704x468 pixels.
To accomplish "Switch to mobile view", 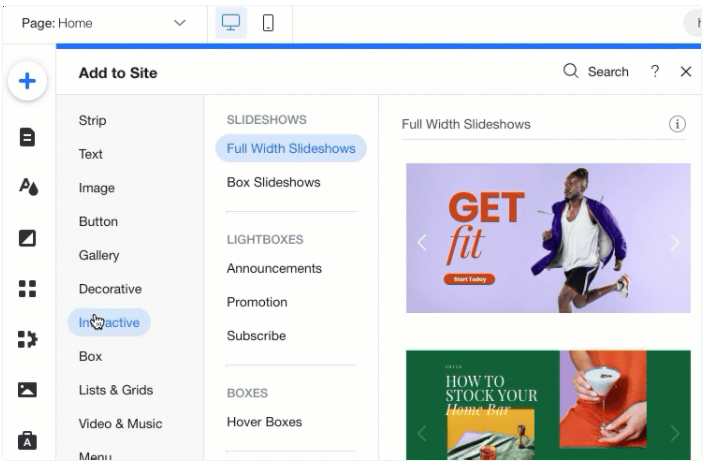I will pyautogui.click(x=268, y=23).
